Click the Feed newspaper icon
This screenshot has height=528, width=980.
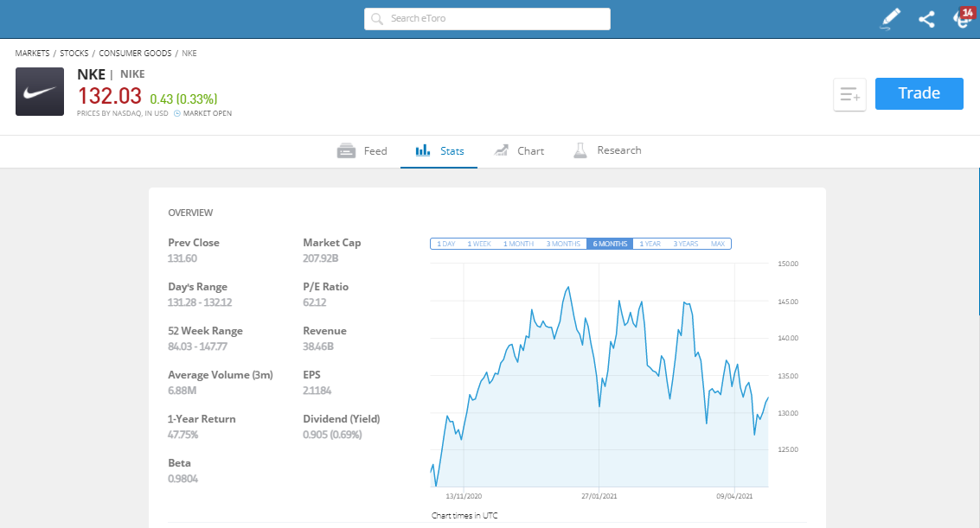(x=345, y=149)
